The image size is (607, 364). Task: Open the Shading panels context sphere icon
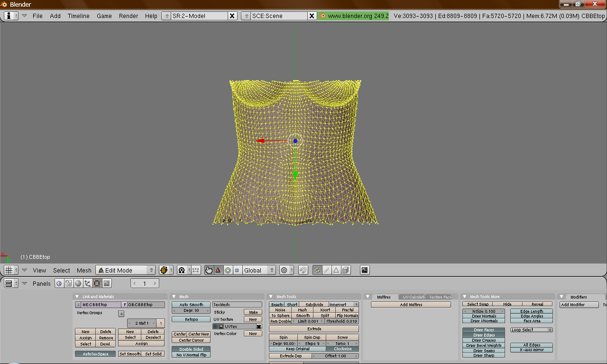(x=78, y=283)
